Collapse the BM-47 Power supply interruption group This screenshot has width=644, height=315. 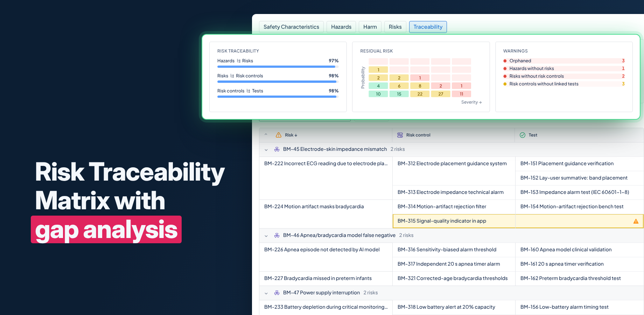266,293
